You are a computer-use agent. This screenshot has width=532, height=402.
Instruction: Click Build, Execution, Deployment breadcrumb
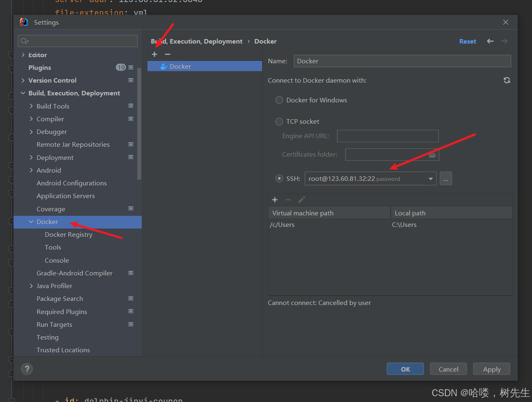196,41
